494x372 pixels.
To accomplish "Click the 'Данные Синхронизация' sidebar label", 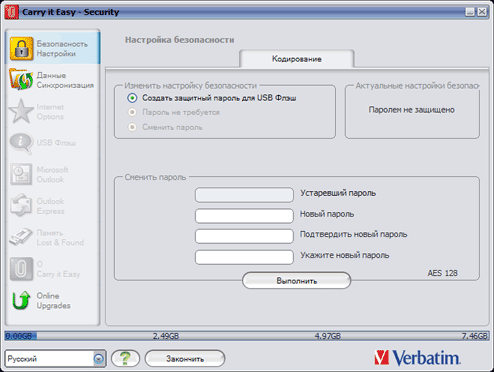I will click(x=65, y=80).
